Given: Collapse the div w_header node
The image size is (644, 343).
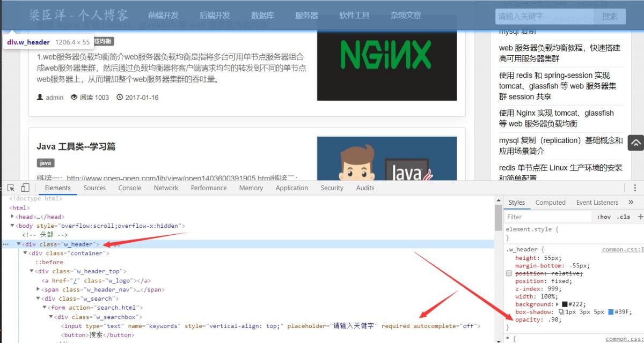Looking at the screenshot, I should [19, 244].
